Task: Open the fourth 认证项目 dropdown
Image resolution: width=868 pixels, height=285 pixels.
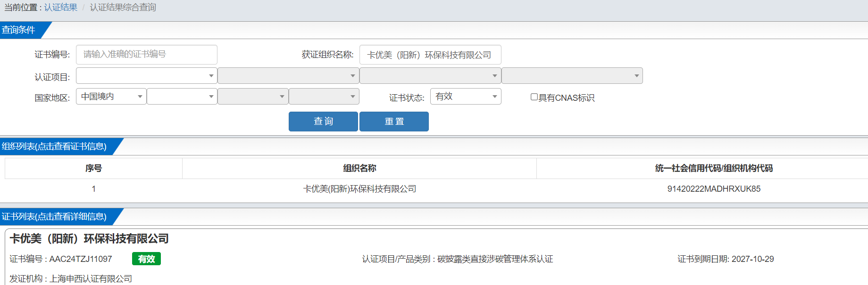Action: click(x=572, y=76)
